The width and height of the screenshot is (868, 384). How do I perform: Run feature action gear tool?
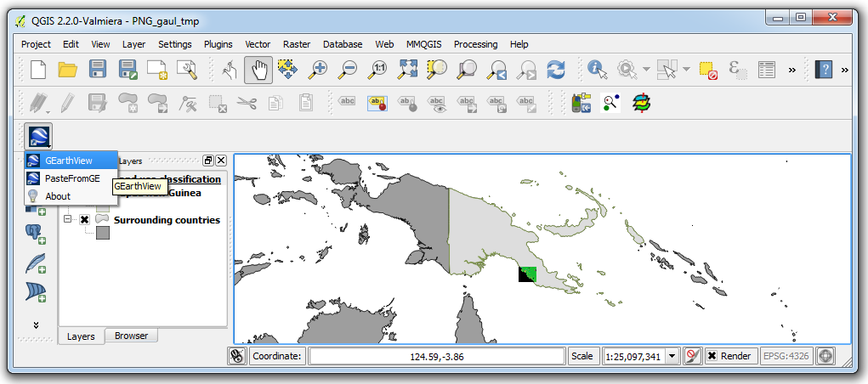click(x=627, y=70)
